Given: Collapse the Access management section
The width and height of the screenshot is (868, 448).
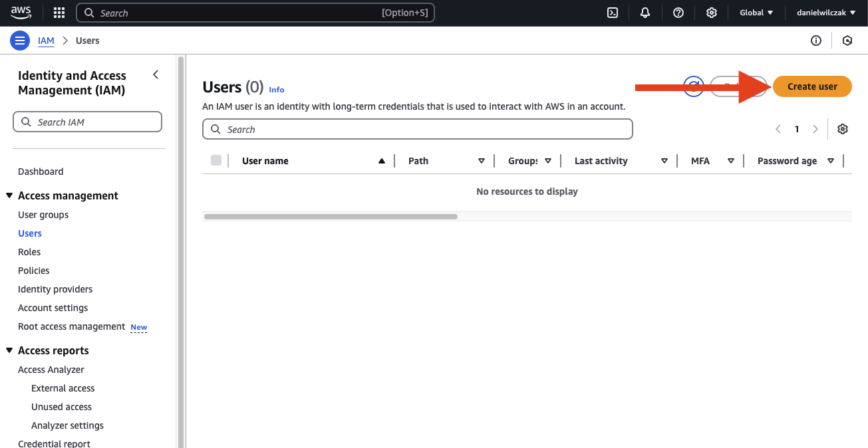Looking at the screenshot, I should [x=9, y=195].
